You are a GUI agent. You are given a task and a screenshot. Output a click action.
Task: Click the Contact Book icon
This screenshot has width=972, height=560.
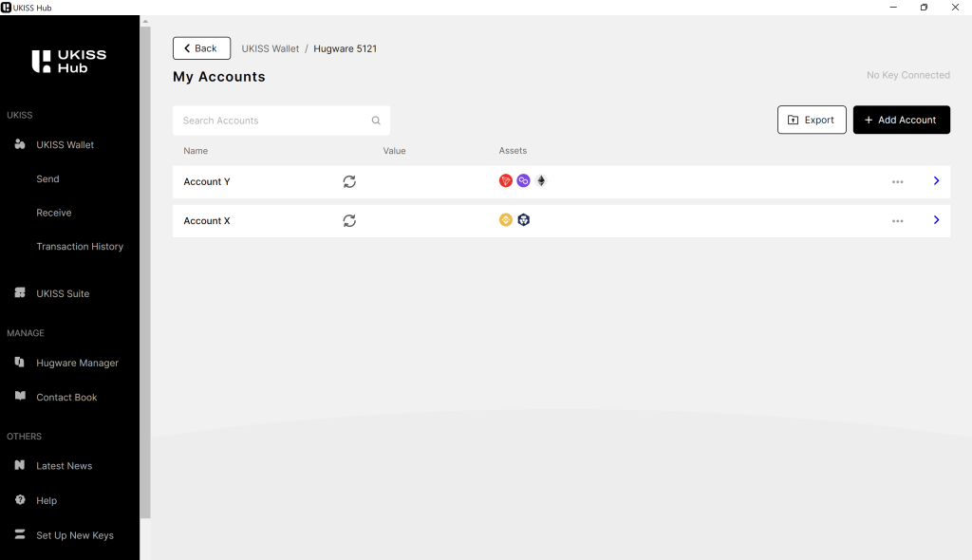pyautogui.click(x=20, y=397)
